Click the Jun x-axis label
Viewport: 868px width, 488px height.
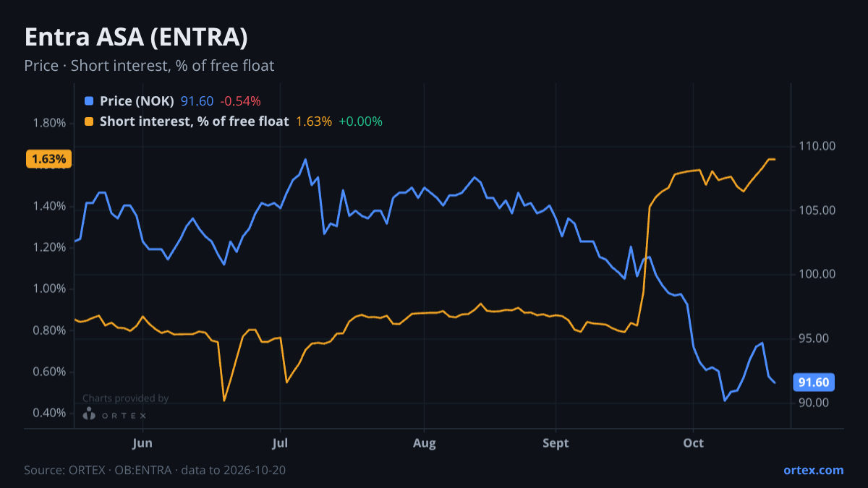[x=142, y=443]
